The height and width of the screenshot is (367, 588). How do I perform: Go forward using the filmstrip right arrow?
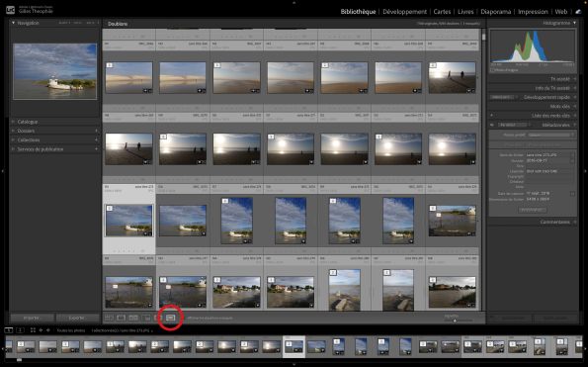point(48,330)
